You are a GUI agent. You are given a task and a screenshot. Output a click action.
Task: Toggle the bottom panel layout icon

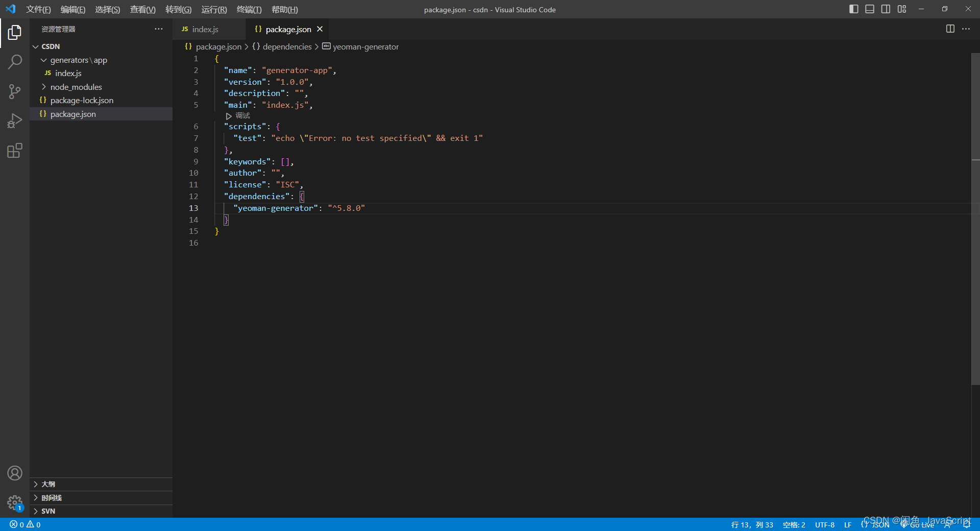tap(870, 9)
